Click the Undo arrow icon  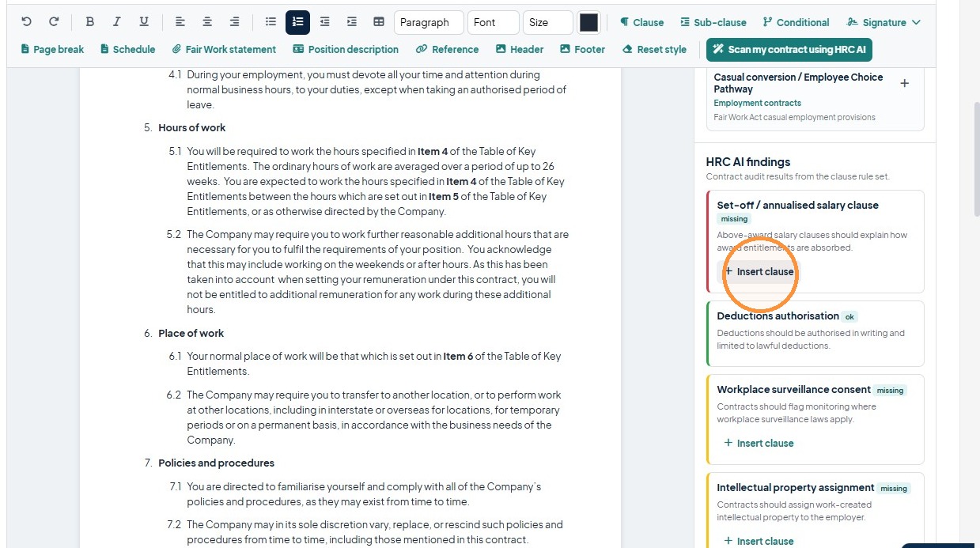coord(27,22)
